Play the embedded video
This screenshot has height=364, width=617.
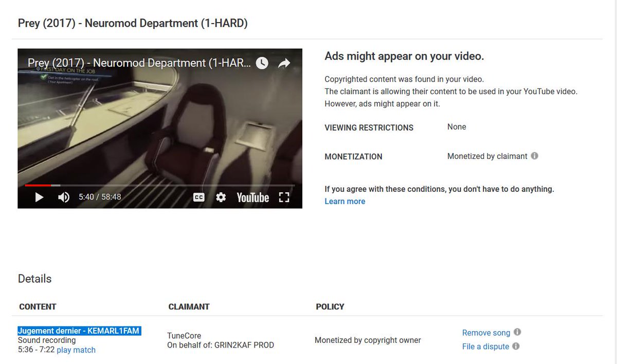(x=39, y=197)
